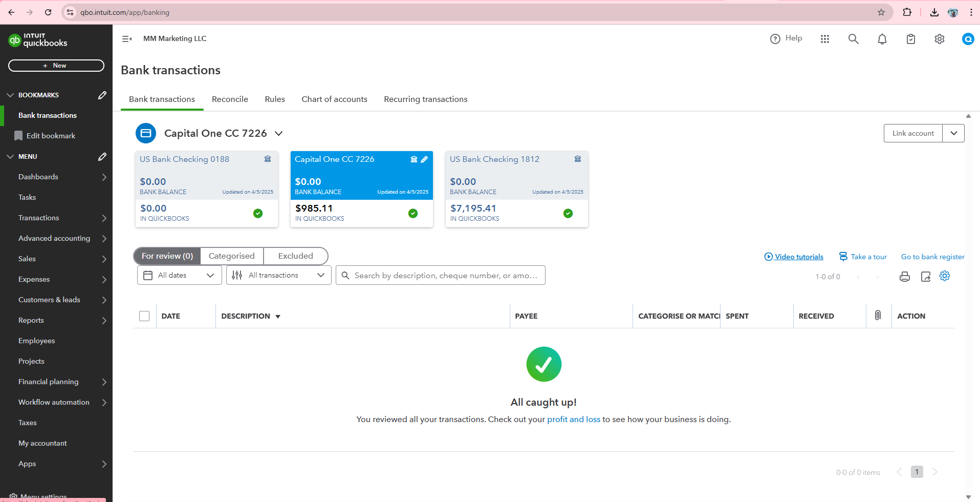Open My accountant in the sidebar
The image size is (980, 502).
42,443
